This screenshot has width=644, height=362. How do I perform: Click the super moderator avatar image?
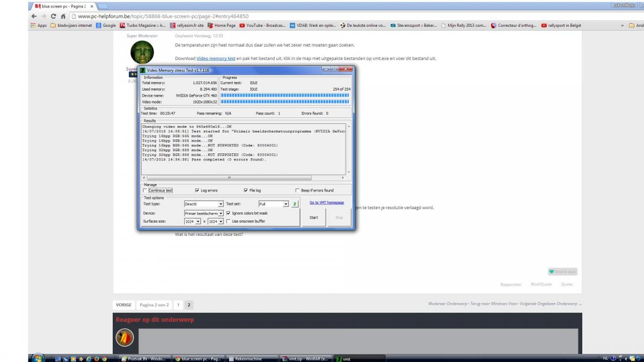click(142, 53)
